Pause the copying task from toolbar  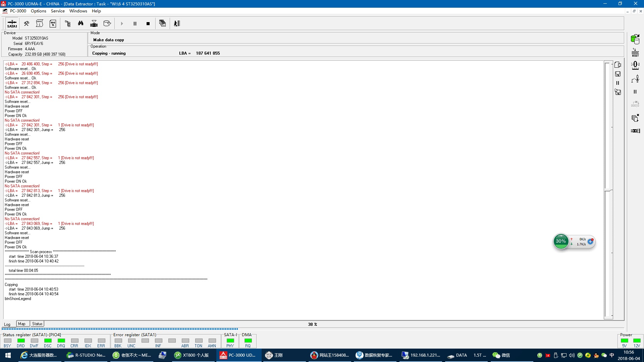(x=135, y=23)
